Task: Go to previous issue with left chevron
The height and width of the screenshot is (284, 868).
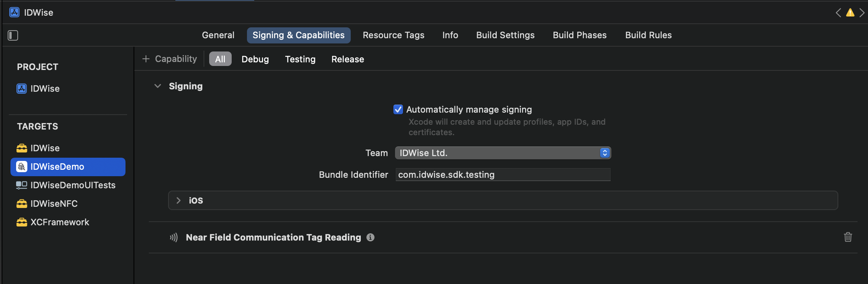Action: pyautogui.click(x=838, y=13)
